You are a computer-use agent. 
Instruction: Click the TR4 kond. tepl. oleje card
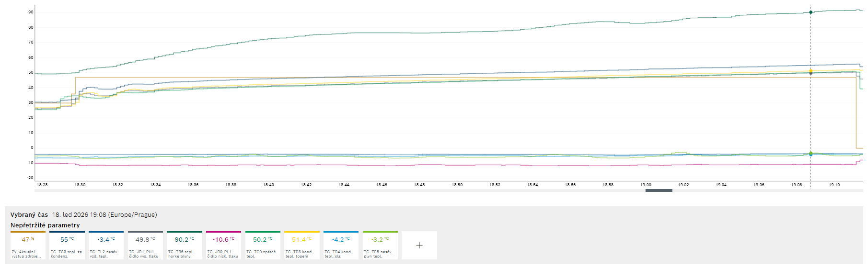(x=341, y=246)
